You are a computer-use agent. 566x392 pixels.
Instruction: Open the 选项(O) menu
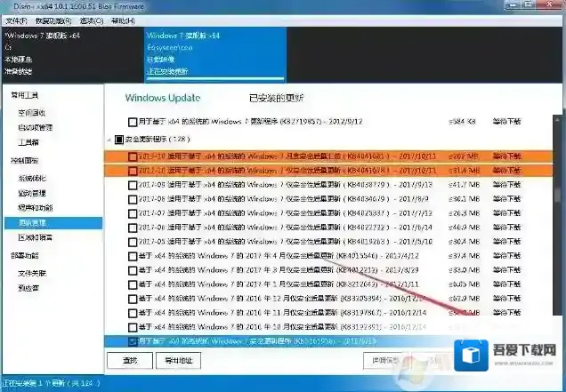coord(91,20)
